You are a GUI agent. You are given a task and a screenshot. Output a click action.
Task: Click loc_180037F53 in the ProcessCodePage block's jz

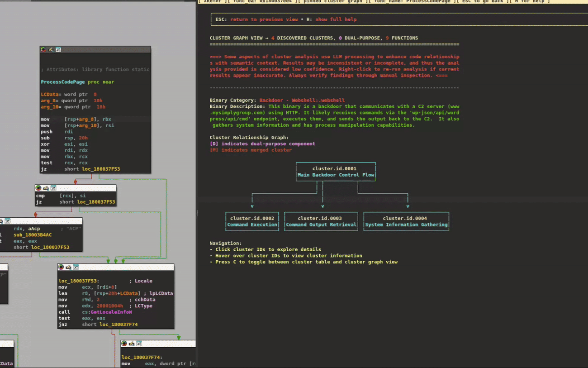pyautogui.click(x=101, y=169)
